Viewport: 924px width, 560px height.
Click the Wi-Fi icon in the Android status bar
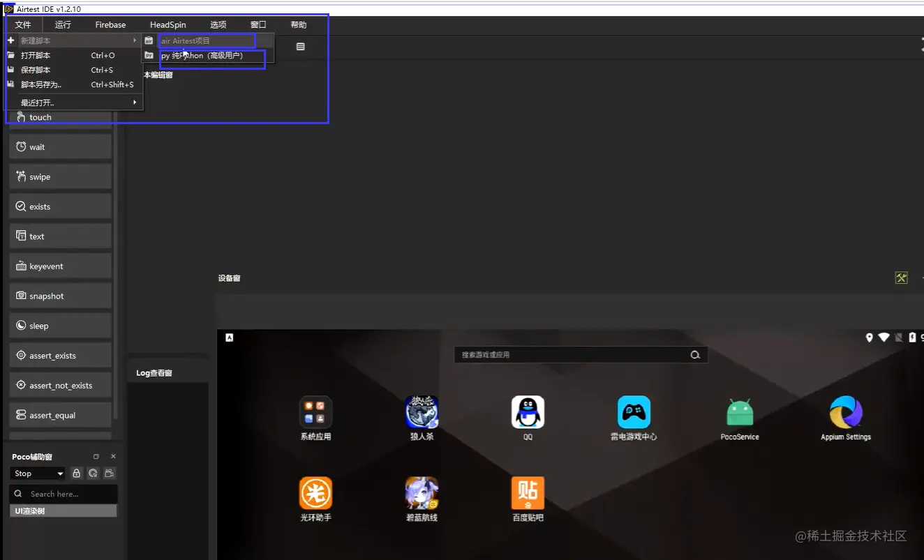click(884, 338)
